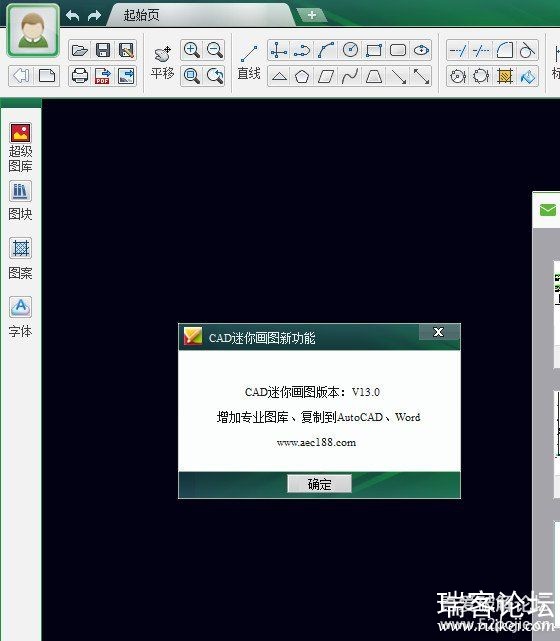Click the back arrow icon

click(x=21, y=76)
